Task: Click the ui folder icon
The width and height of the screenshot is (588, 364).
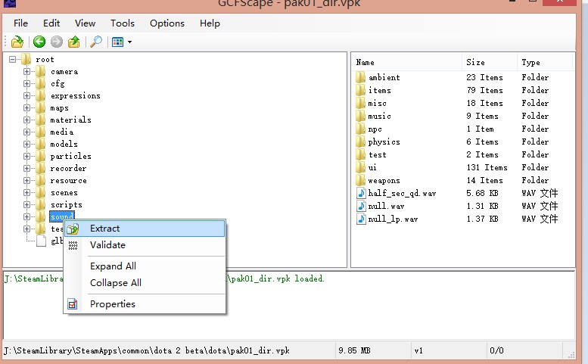Action: (360, 167)
